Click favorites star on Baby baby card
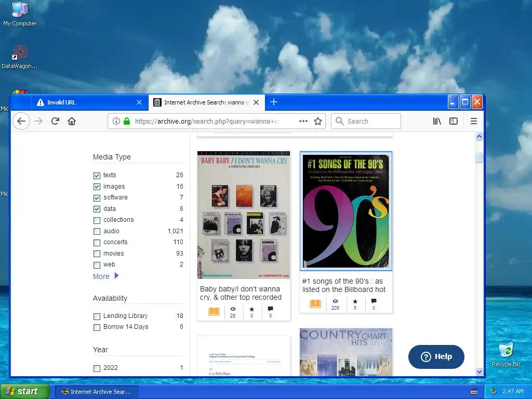The width and height of the screenshot is (532, 399). point(252,309)
